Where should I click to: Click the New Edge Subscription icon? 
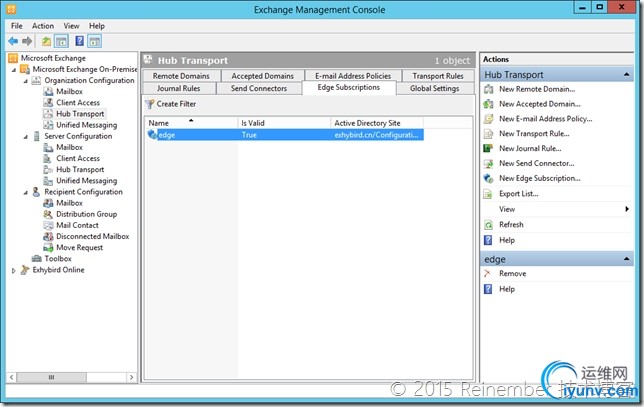pyautogui.click(x=488, y=178)
